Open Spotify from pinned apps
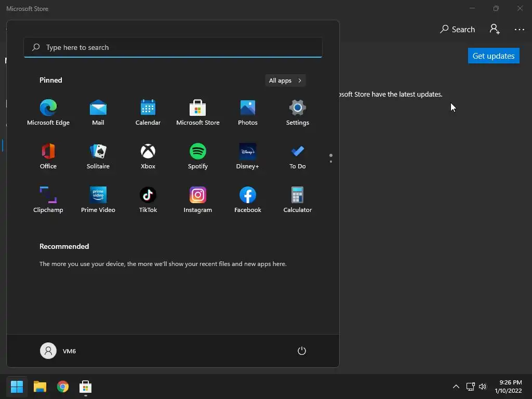 (x=198, y=156)
